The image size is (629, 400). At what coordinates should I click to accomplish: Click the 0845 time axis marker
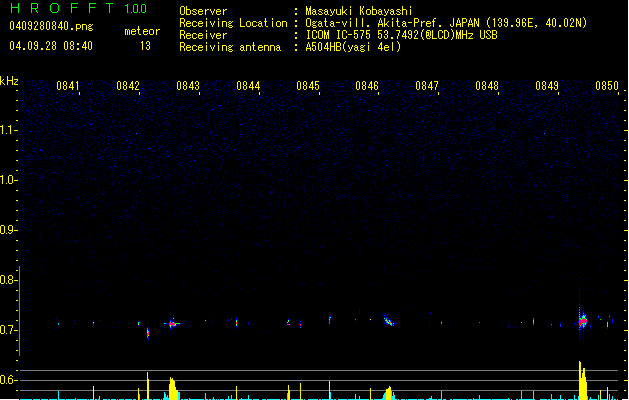tap(308, 86)
